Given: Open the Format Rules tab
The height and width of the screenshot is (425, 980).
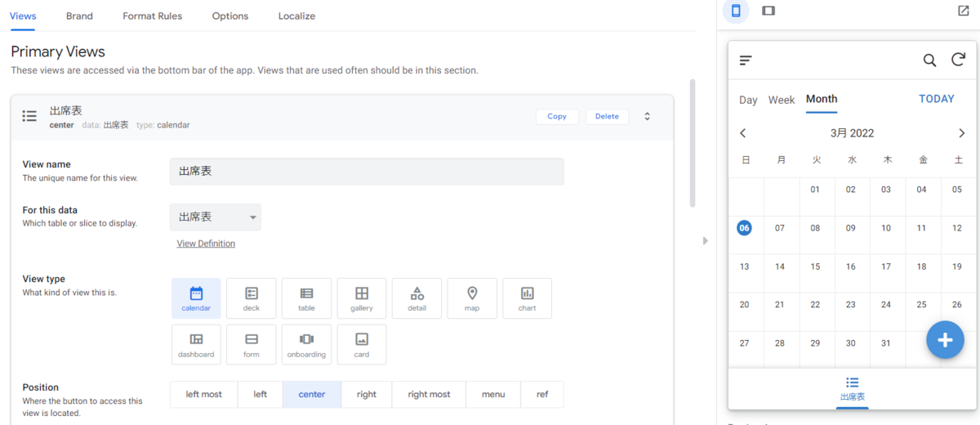Looking at the screenshot, I should (153, 16).
